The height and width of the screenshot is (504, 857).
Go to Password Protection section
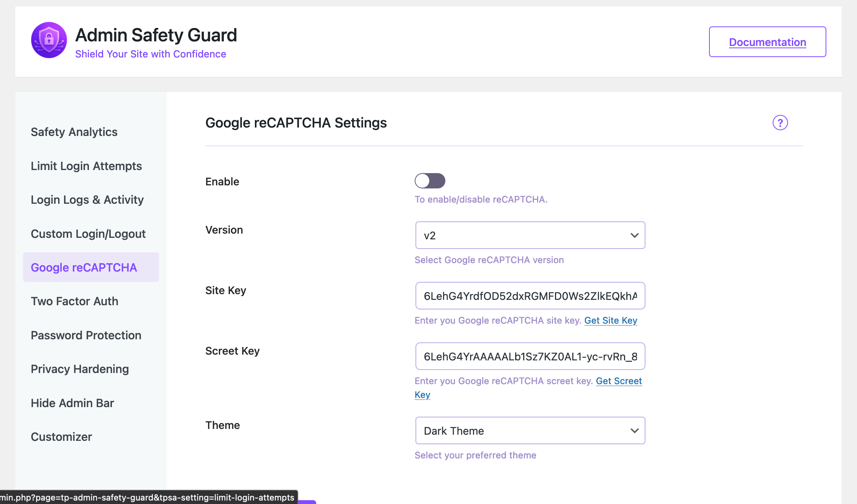pyautogui.click(x=86, y=335)
